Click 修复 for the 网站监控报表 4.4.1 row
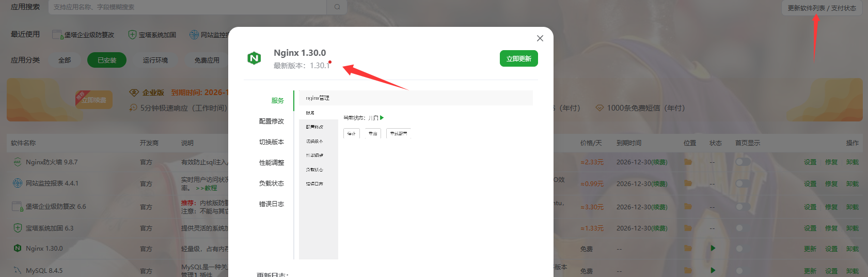This screenshot has height=277, width=868. point(831,183)
